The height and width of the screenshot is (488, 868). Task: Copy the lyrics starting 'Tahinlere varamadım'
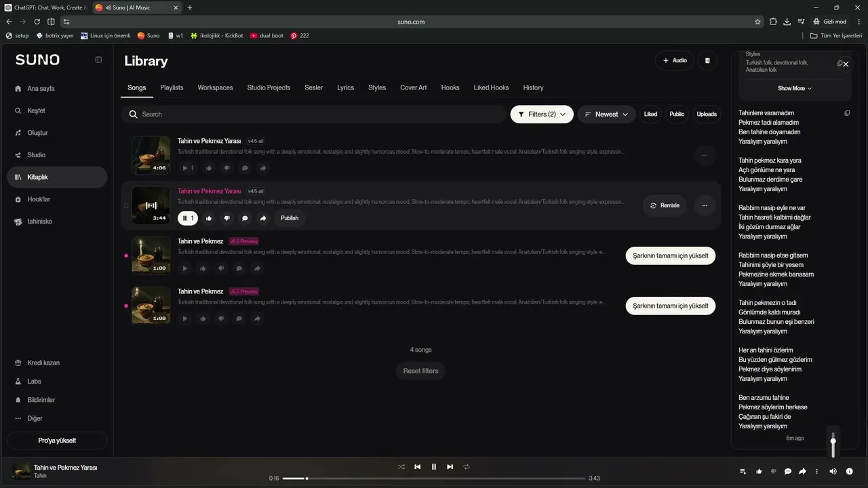pyautogui.click(x=847, y=113)
